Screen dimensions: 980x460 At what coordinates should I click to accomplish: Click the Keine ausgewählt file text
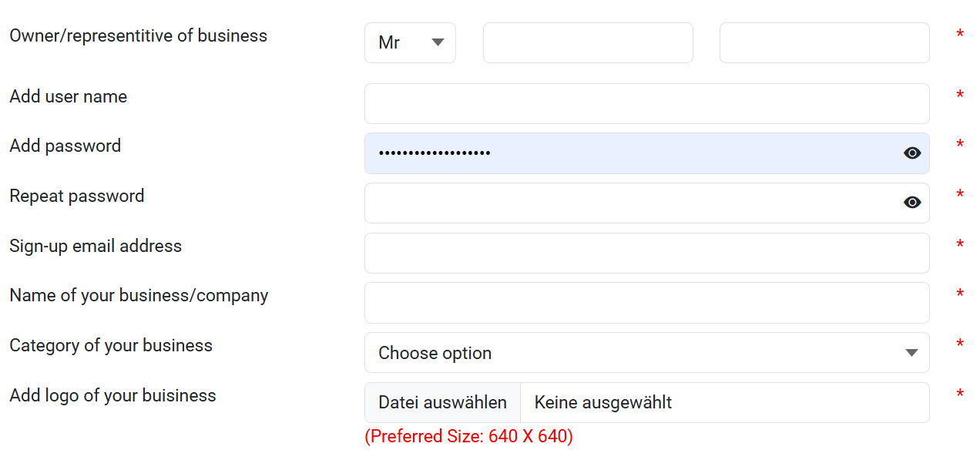pos(603,402)
